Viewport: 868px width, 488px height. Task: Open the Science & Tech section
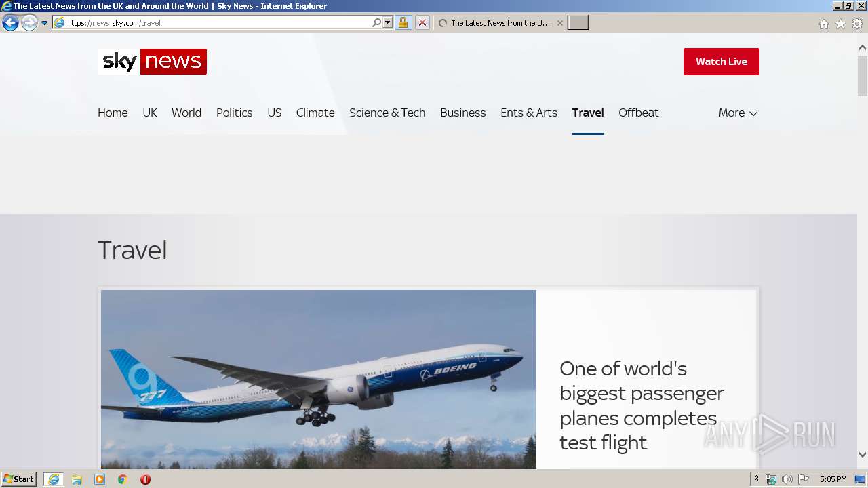(387, 113)
